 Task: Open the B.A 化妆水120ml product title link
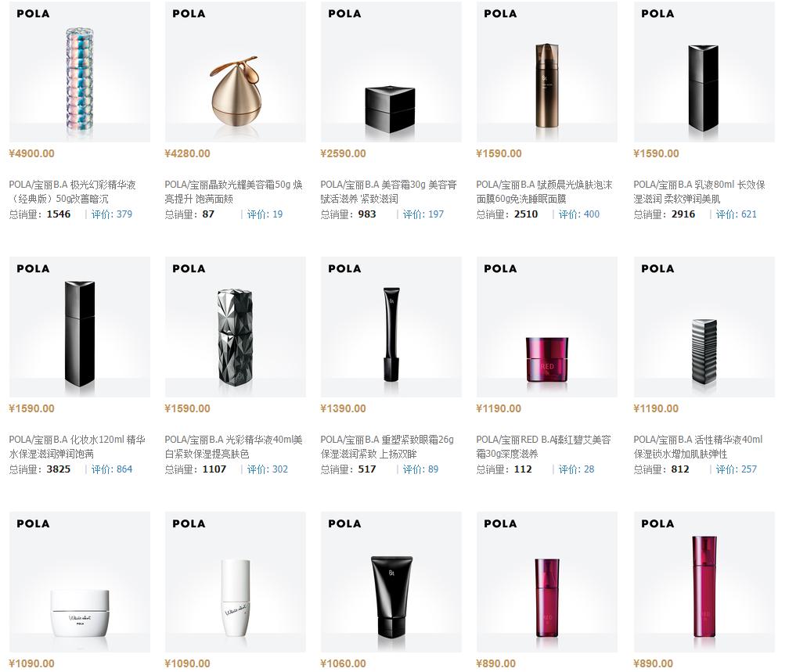point(77,447)
